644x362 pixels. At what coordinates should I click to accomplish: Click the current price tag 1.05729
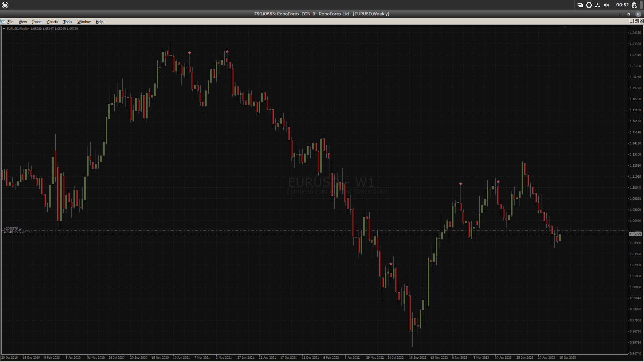[635, 234]
